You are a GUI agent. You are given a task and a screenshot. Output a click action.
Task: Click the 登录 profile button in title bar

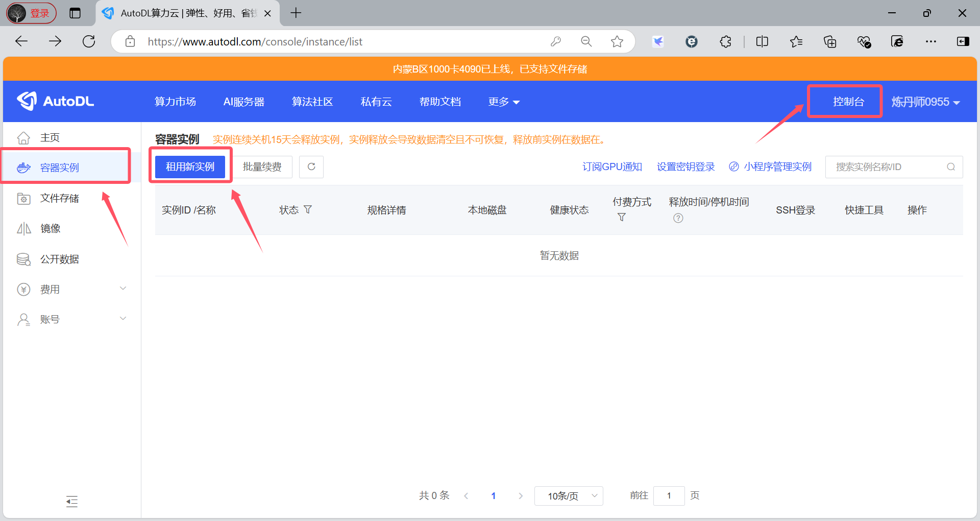tap(31, 13)
